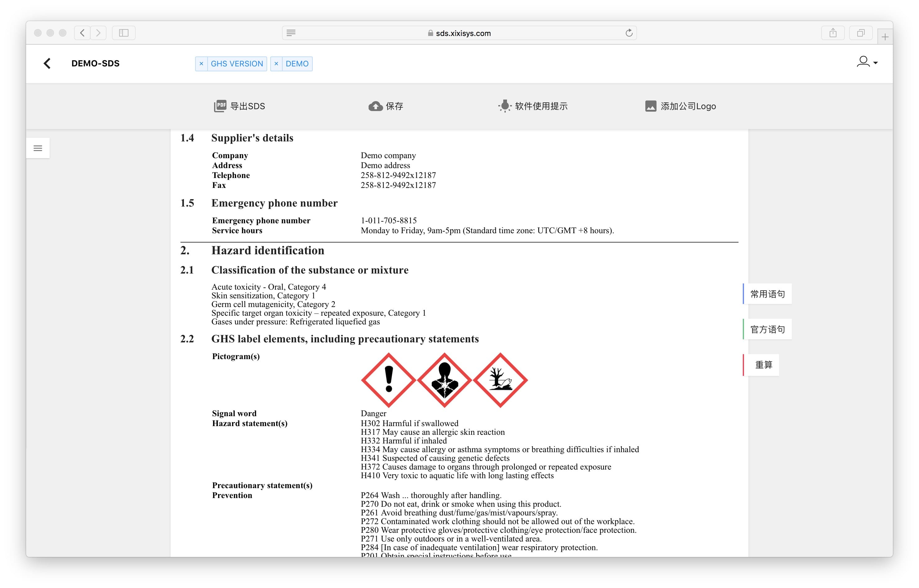
Task: Click the H317 allergic skin reaction statement
Action: [433, 432]
